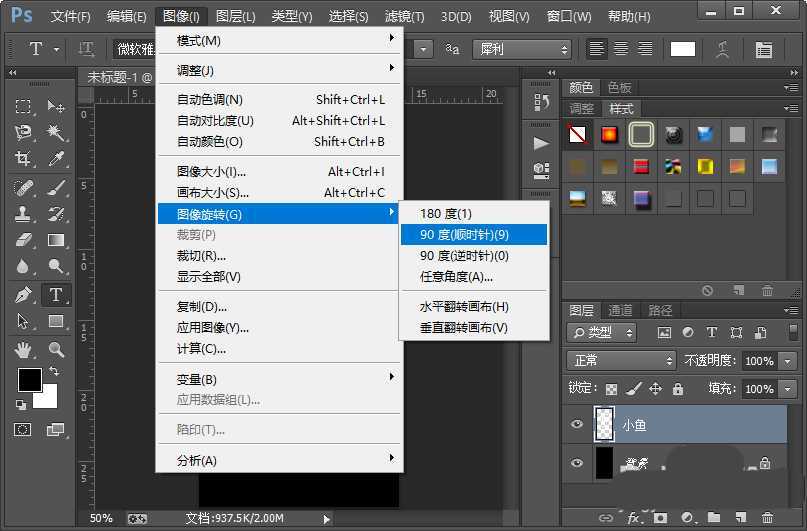Open the opacity 不透明度 dropdown arrow
Image resolution: width=807 pixels, height=531 pixels.
pos(788,361)
